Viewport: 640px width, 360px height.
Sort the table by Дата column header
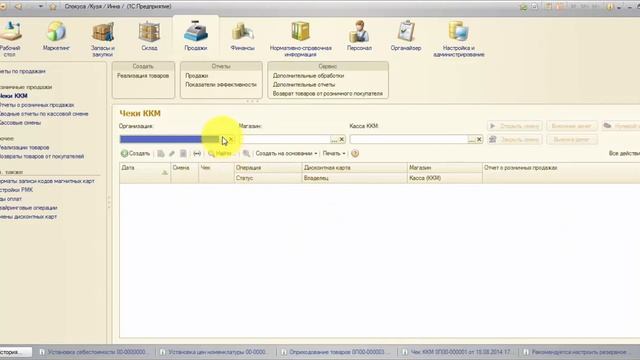pos(145,173)
